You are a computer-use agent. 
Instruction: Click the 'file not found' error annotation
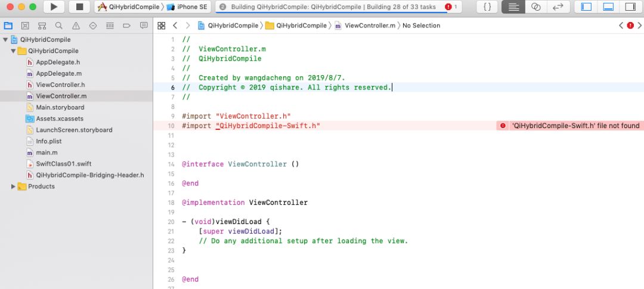[x=570, y=126]
